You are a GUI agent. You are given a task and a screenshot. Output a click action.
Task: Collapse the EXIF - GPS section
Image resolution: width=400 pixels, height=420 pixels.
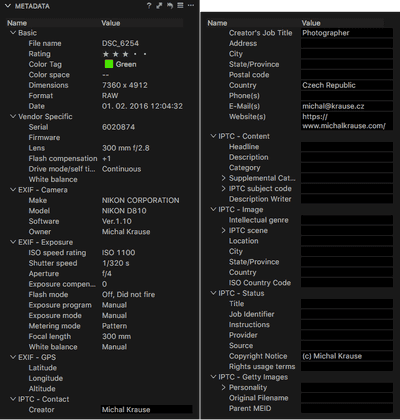click(13, 357)
